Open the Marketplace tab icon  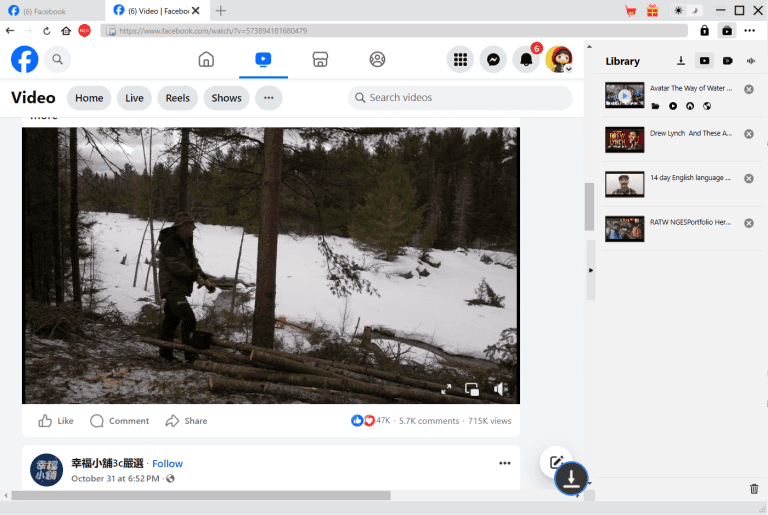pyautogui.click(x=320, y=59)
